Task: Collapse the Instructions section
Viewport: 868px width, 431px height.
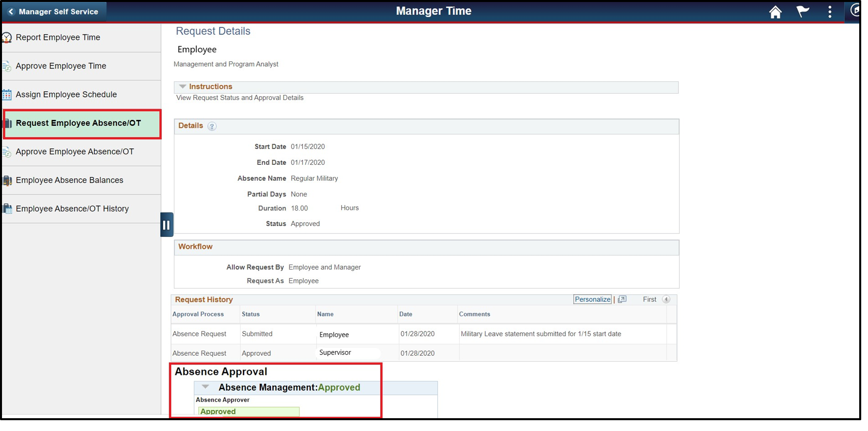Action: pyautogui.click(x=182, y=86)
